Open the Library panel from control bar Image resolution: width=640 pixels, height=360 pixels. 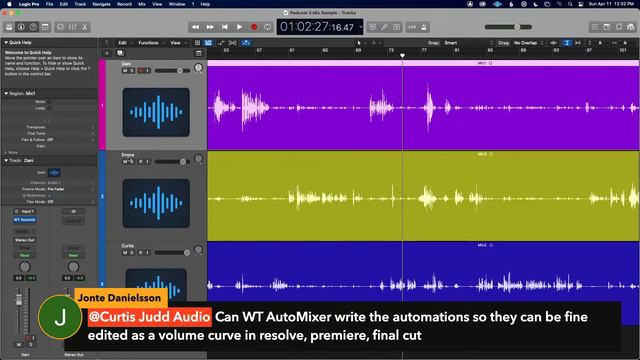9,27
